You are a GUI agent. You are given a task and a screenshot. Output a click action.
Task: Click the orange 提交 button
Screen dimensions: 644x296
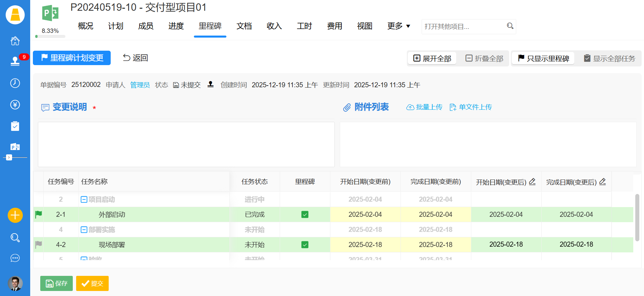92,284
